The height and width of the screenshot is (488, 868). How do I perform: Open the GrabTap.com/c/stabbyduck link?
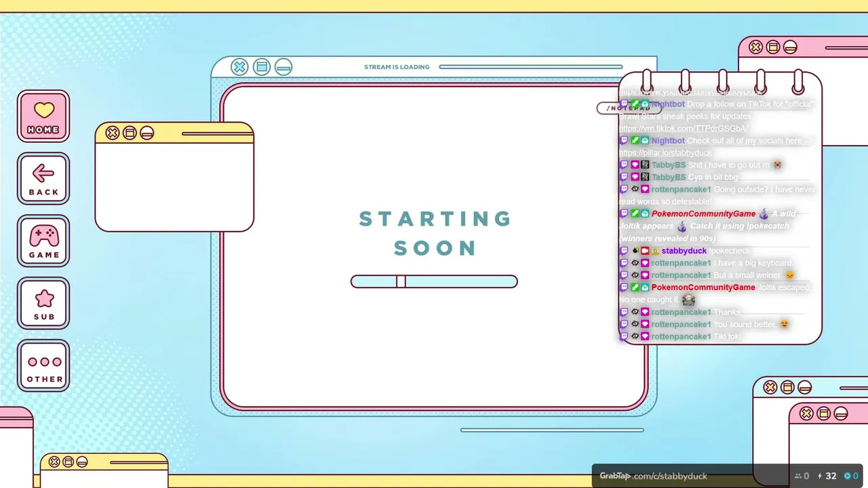654,476
